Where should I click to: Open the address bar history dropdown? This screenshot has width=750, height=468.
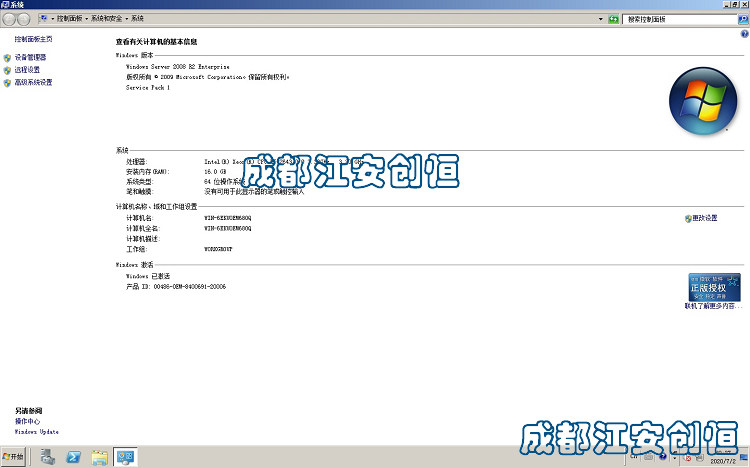coord(601,19)
